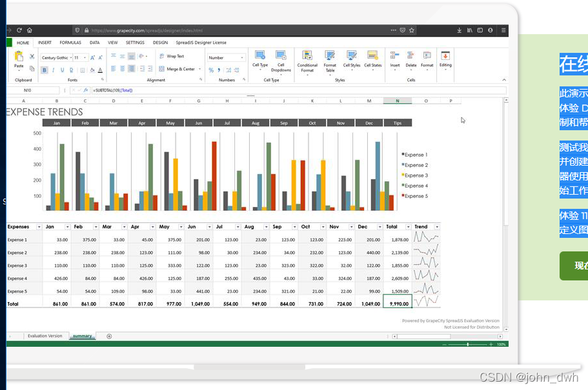Switch to the FORMULAS ribbon tab
The height and width of the screenshot is (390, 588).
pos(70,43)
